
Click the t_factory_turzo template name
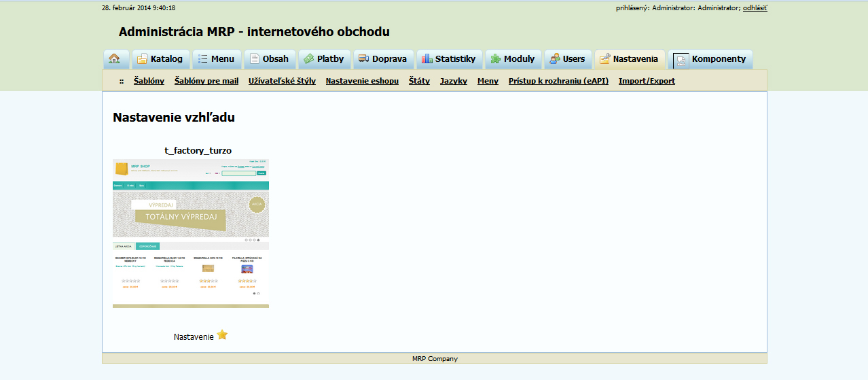198,150
